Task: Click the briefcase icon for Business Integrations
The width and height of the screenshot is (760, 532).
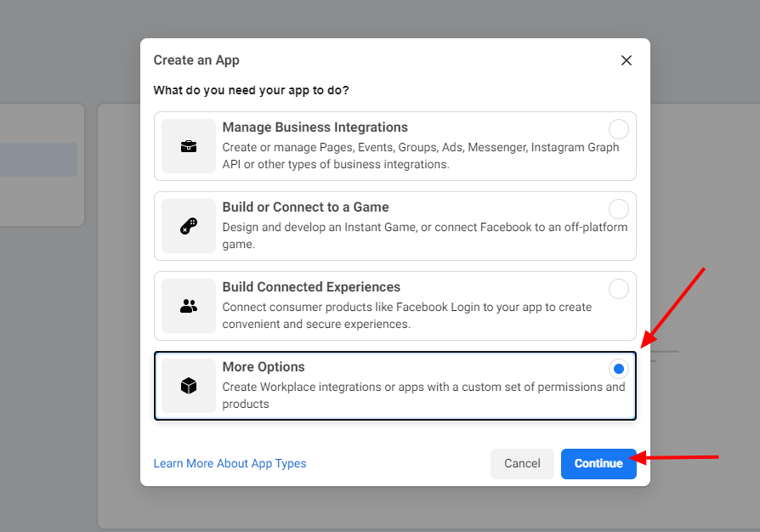Action: (189, 146)
